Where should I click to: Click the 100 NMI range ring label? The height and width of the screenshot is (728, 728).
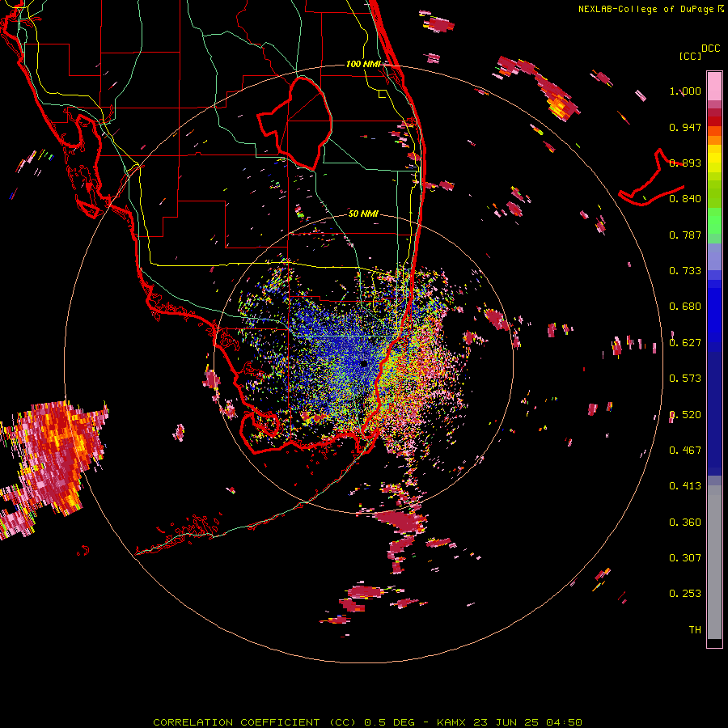(x=363, y=64)
